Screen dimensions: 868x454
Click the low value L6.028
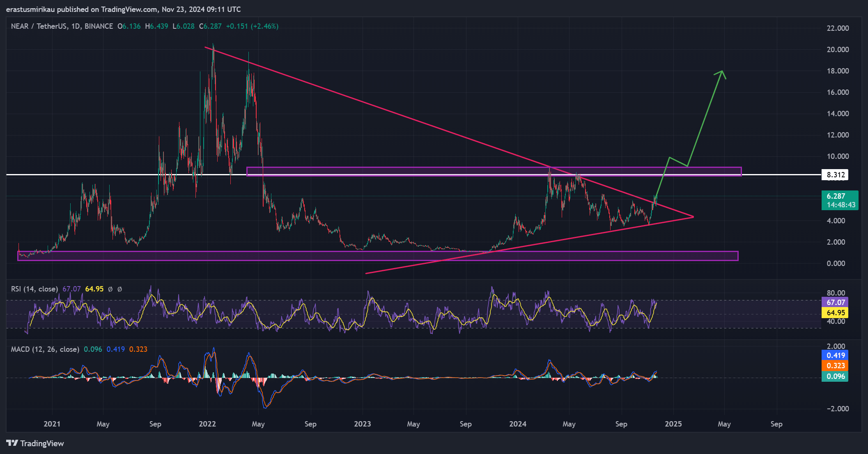point(184,26)
